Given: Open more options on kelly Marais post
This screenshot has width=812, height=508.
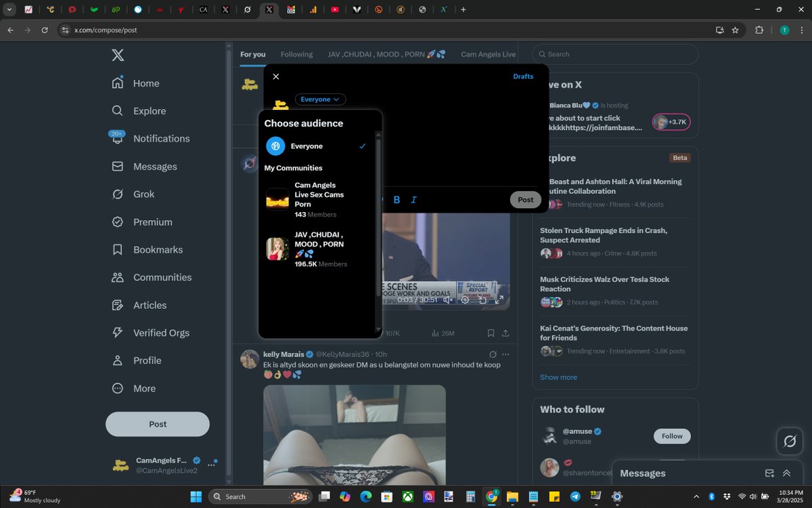Looking at the screenshot, I should (505, 354).
